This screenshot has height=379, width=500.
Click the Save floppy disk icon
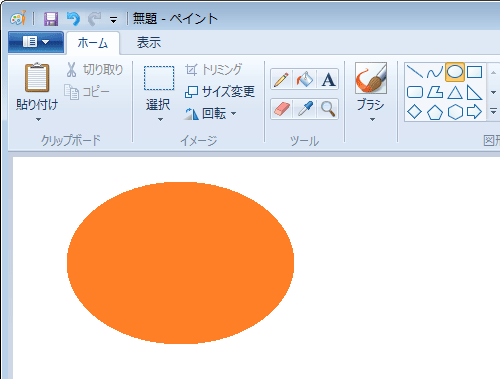tap(51, 19)
